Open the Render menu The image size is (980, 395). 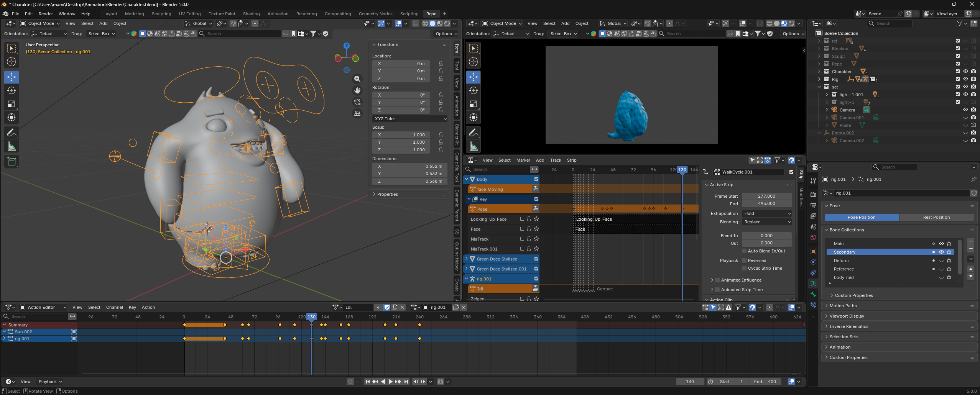click(x=46, y=14)
